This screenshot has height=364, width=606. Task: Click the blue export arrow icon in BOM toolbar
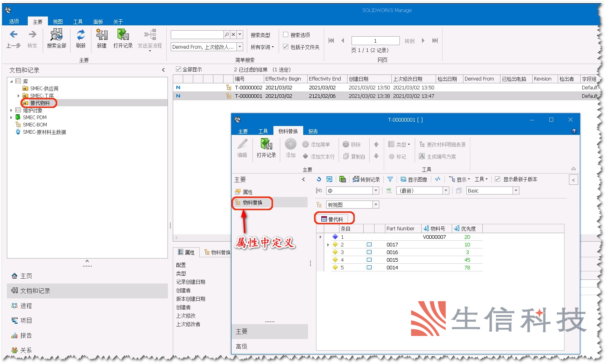(329, 179)
